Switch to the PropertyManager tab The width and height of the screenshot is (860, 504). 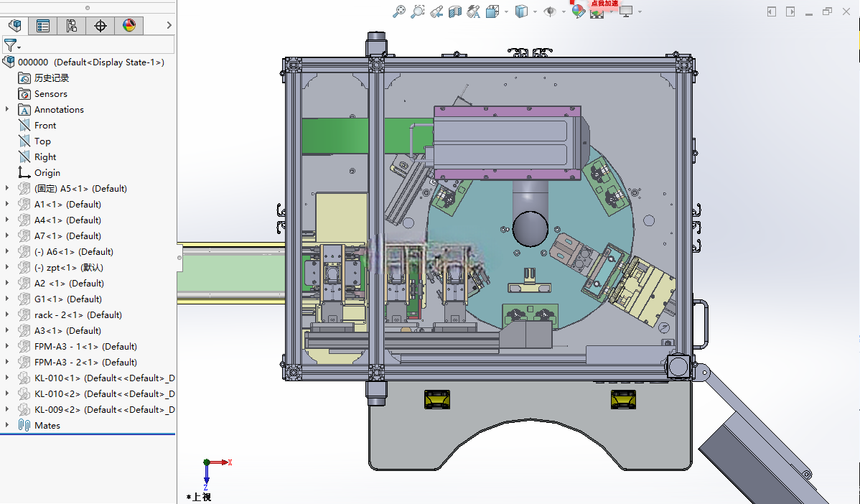[x=43, y=25]
